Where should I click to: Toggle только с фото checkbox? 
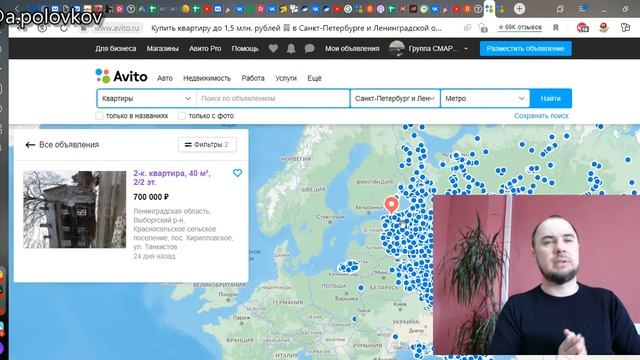point(182,116)
